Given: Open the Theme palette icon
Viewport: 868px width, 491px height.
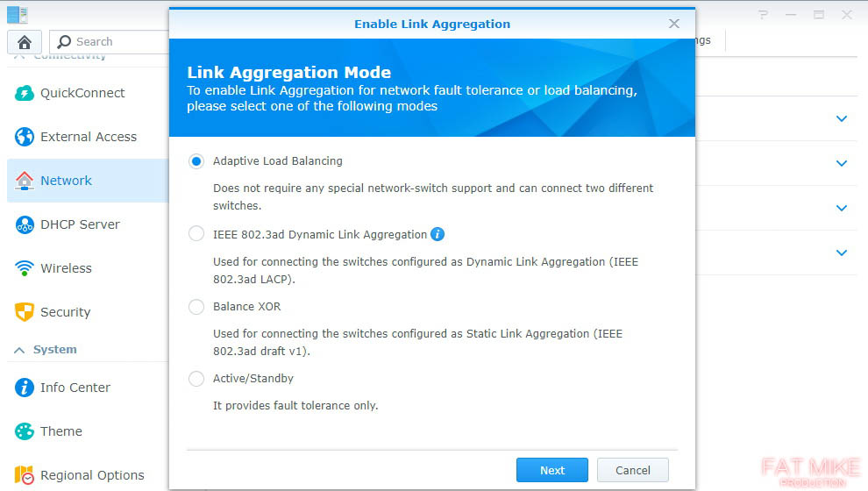Looking at the screenshot, I should click(25, 431).
